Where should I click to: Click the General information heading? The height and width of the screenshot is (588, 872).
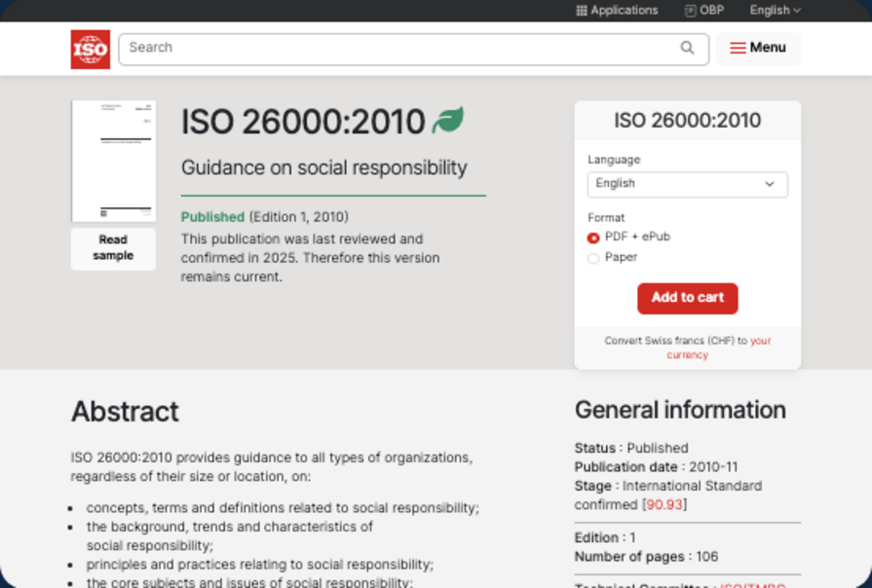pos(680,410)
